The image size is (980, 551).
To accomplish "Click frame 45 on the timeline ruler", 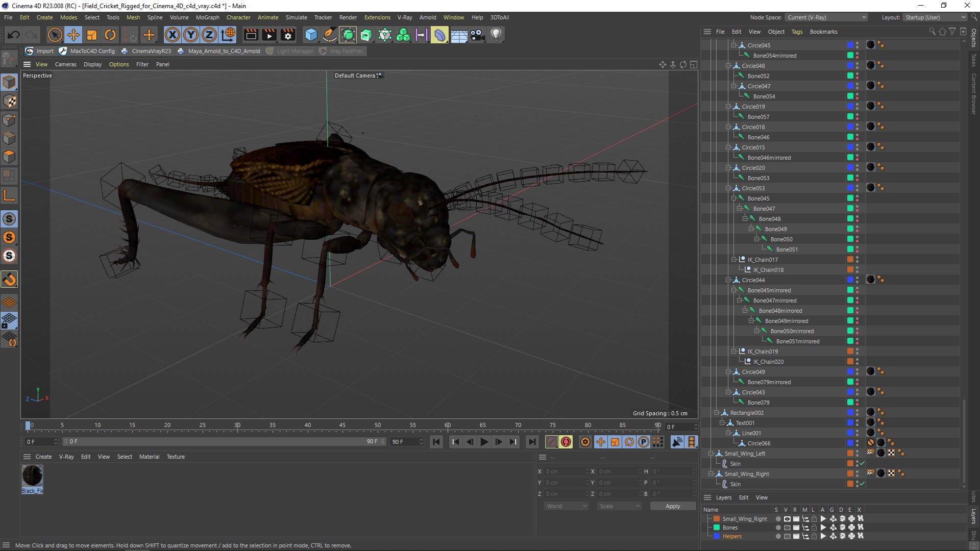I will [342, 425].
